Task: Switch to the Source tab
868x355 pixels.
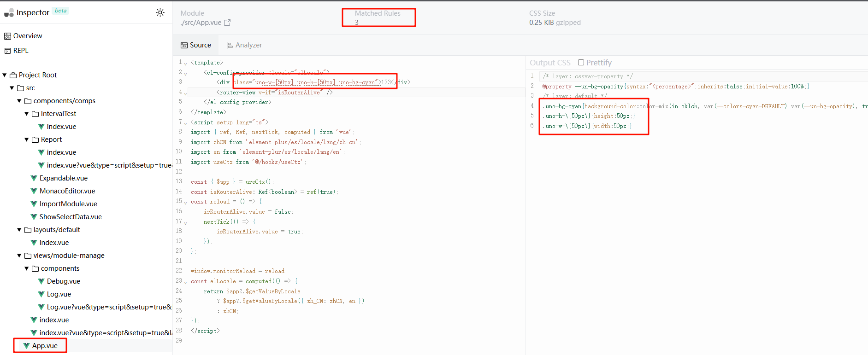Action: [196, 45]
